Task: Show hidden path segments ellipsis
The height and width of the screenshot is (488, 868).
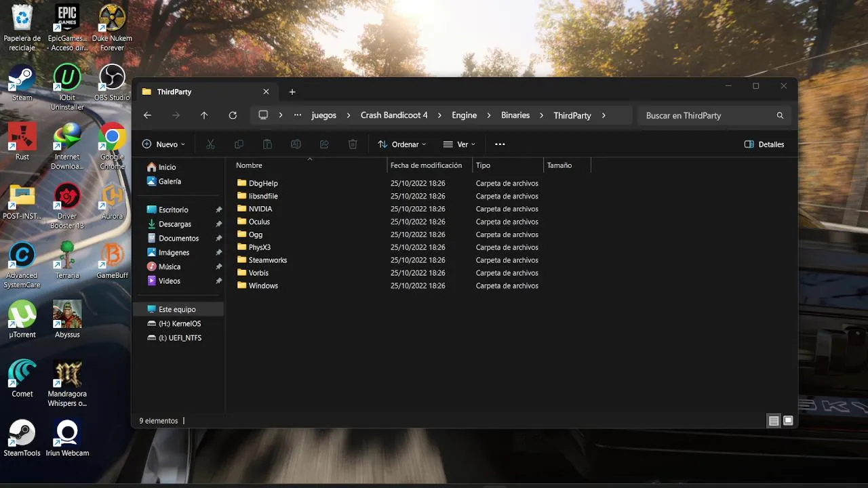Action: pyautogui.click(x=297, y=115)
